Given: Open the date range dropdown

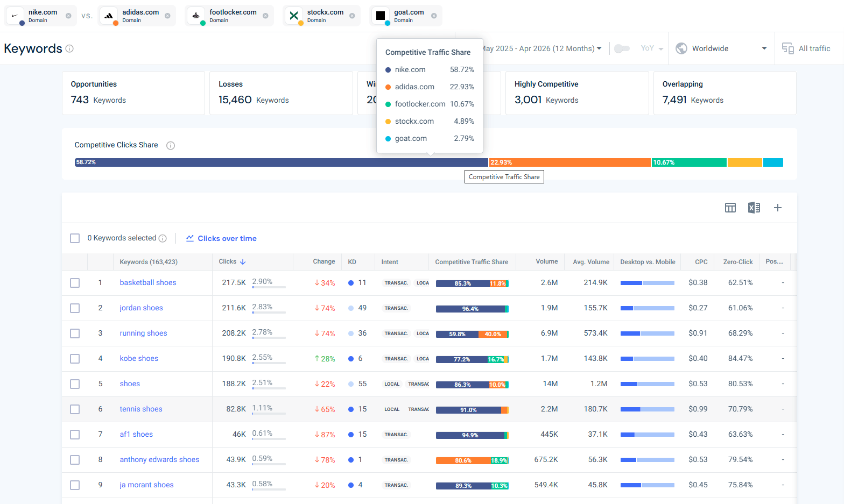Looking at the screenshot, I should pos(543,48).
